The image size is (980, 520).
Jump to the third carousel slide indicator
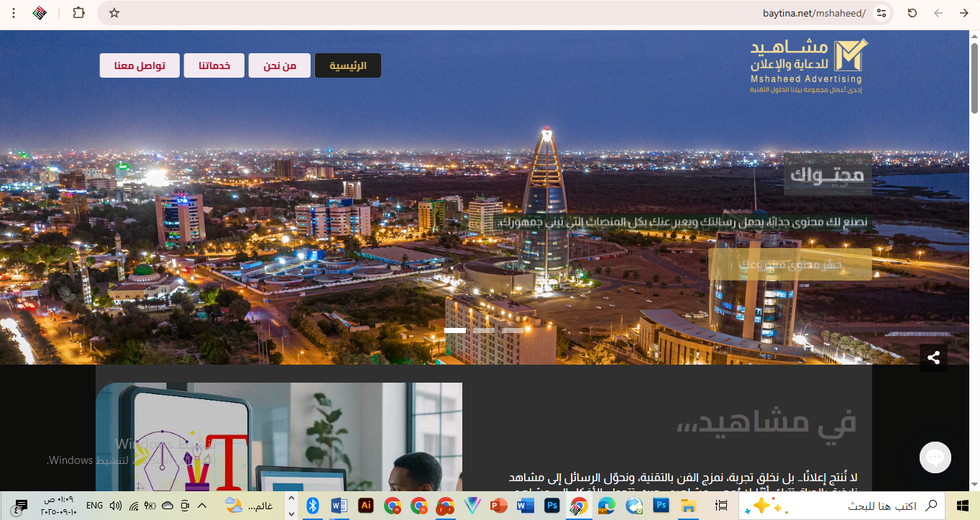click(513, 331)
